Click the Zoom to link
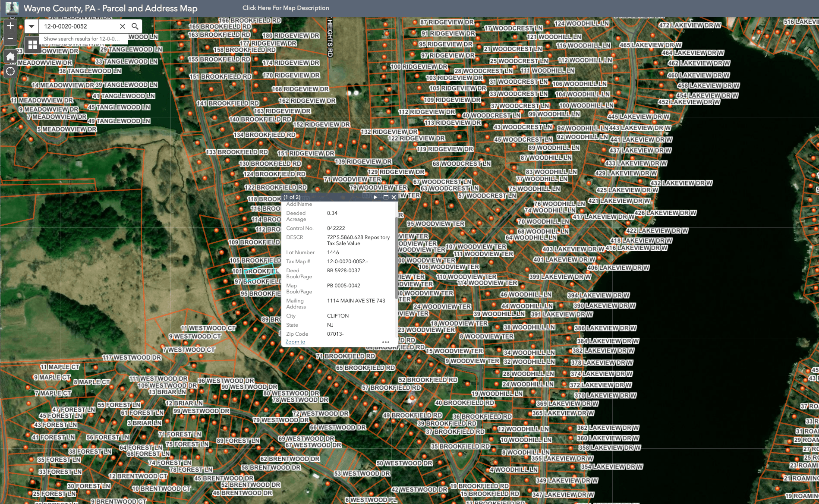This screenshot has height=504, width=819. click(295, 342)
